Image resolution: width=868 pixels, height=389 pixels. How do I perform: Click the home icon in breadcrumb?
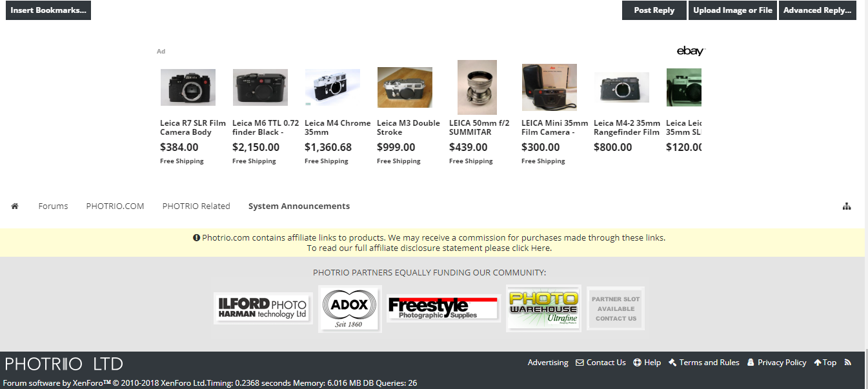tap(15, 206)
